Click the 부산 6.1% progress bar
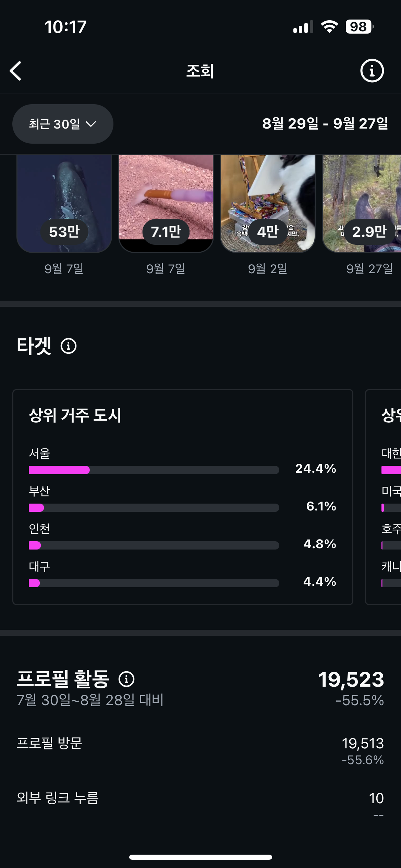Screen dimensions: 401x868 (154, 508)
